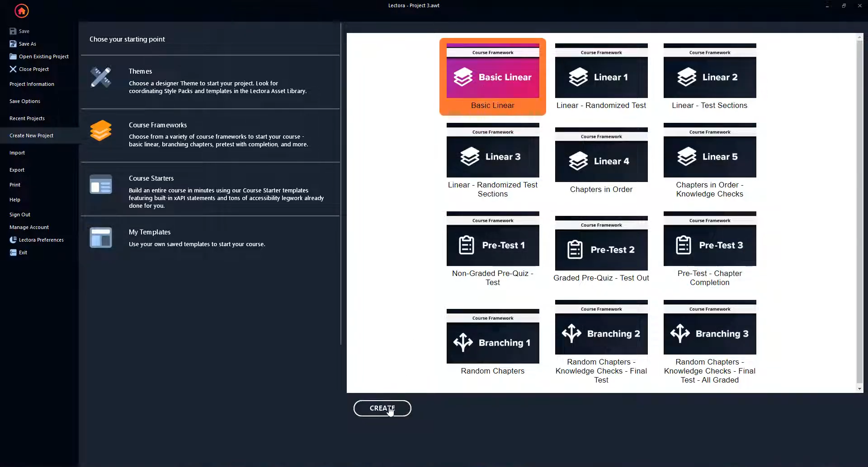This screenshot has width=868, height=467.
Task: Click the Course Starters heading text
Action: point(151,178)
